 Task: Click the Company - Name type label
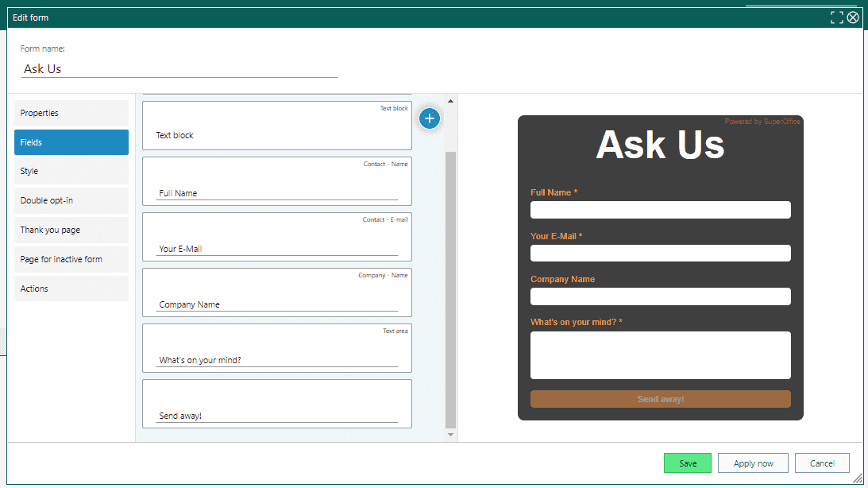coord(383,275)
